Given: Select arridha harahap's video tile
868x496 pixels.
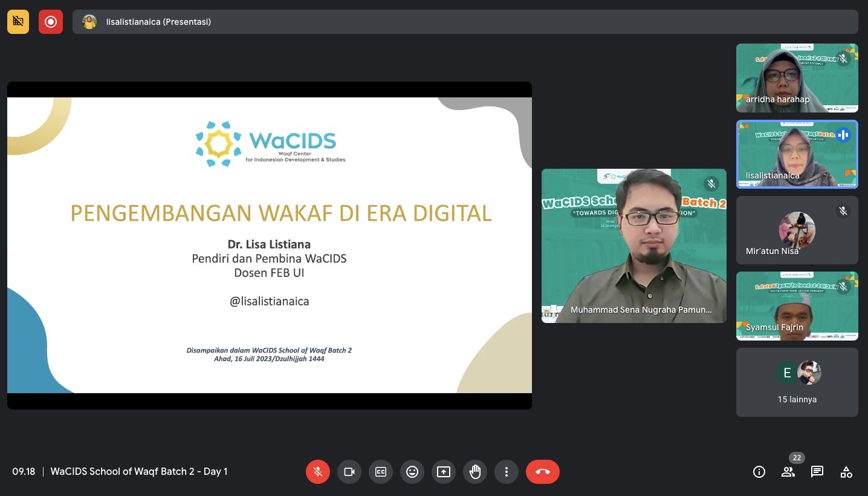Looking at the screenshot, I should 797,78.
